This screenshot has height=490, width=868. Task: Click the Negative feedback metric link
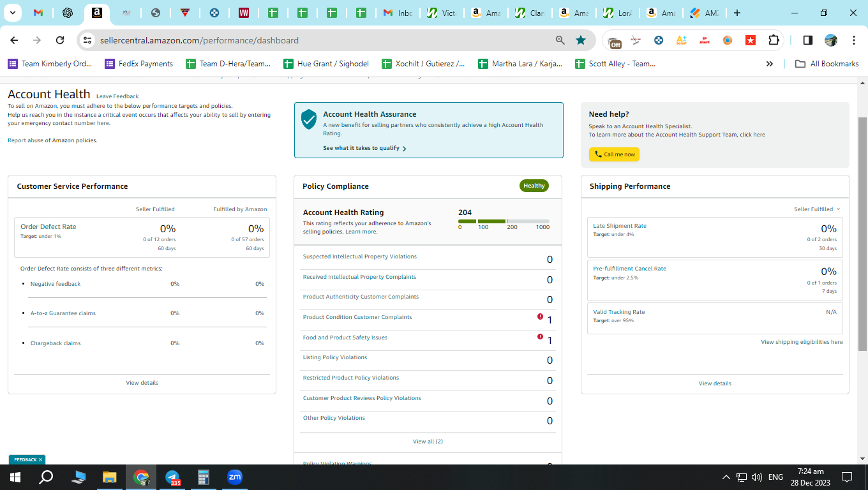56,284
